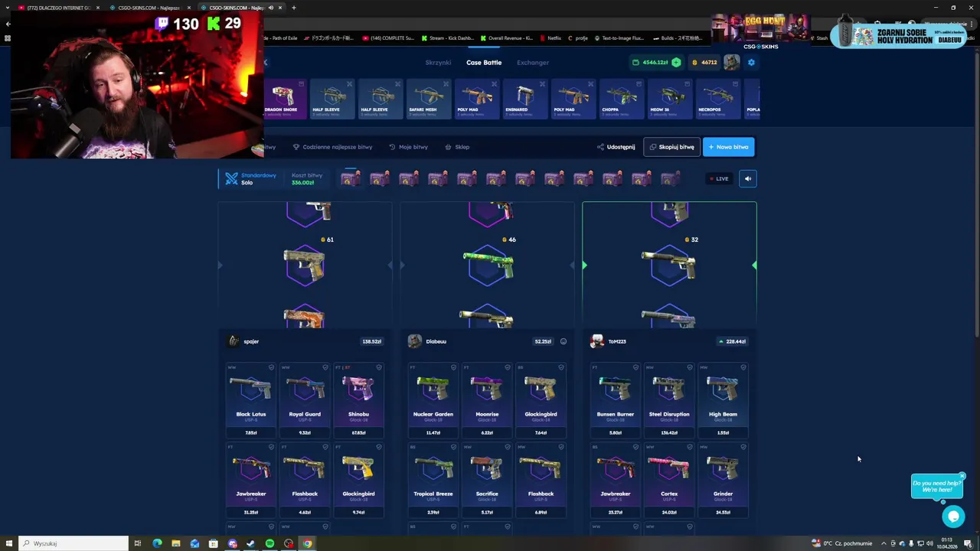Select the ENSNARED live drop
This screenshot has height=551, width=980.
click(x=524, y=99)
